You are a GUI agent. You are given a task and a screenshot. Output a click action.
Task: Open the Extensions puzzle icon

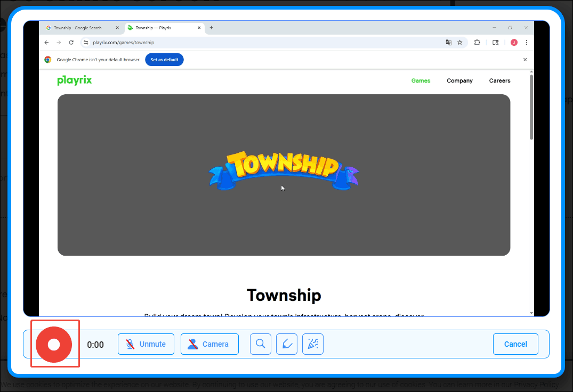pyautogui.click(x=477, y=42)
